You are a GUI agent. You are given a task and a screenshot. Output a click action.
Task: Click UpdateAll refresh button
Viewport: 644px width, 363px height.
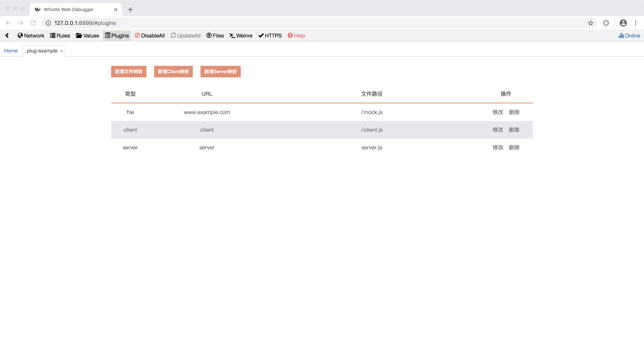point(185,36)
